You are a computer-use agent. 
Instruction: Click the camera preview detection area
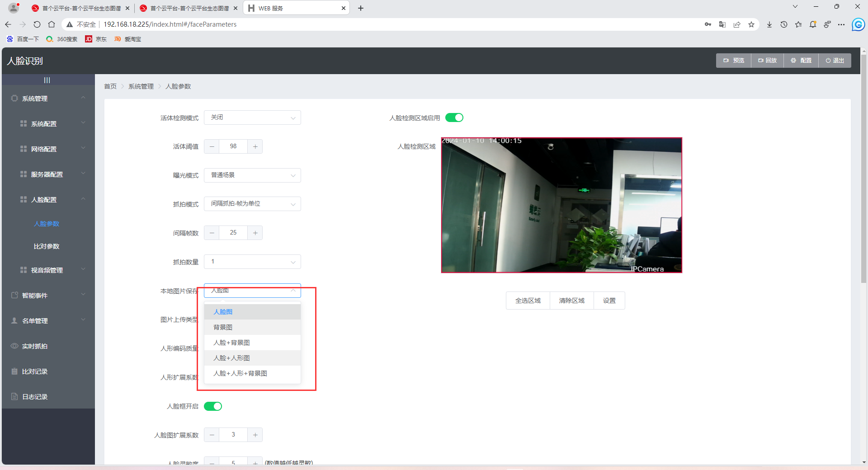(x=561, y=205)
